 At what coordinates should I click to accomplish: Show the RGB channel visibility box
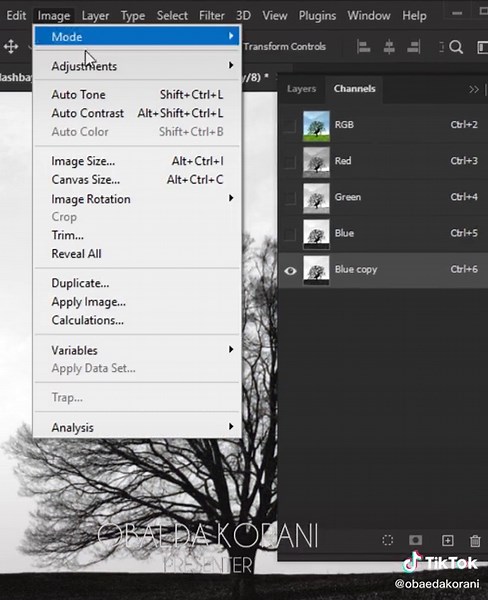tap(290, 126)
